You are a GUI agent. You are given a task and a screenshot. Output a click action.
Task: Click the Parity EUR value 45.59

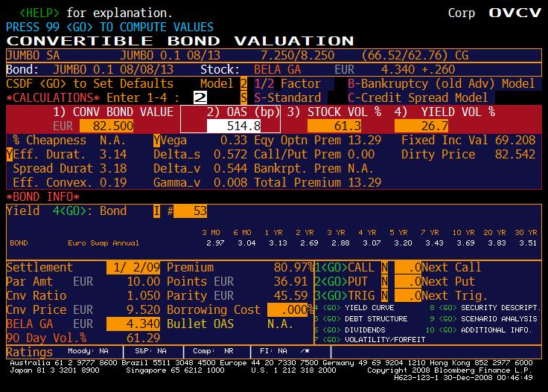point(291,295)
